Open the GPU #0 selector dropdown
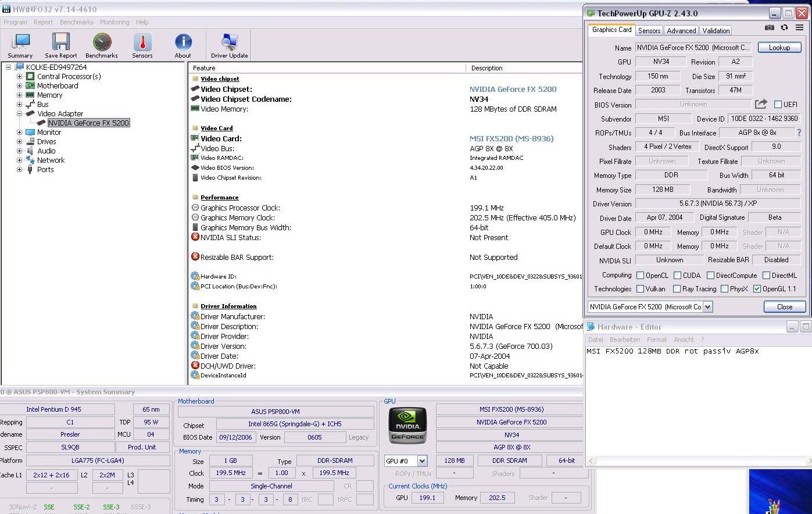This screenshot has width=812, height=514. pos(422,461)
